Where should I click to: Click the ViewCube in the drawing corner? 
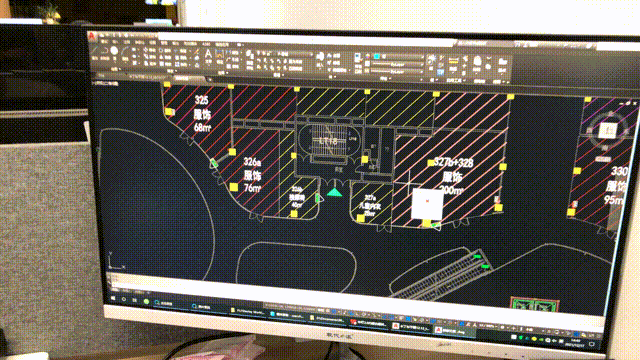point(607,131)
